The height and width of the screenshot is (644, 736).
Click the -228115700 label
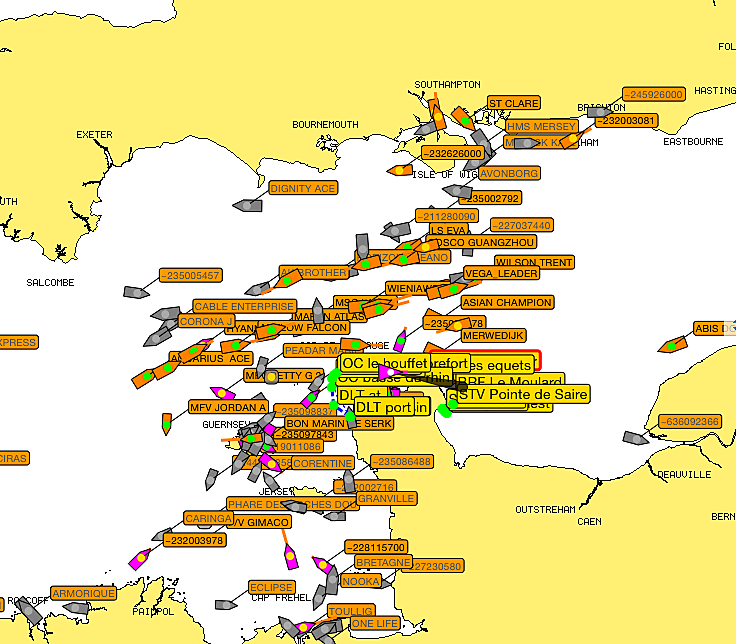[x=376, y=547]
